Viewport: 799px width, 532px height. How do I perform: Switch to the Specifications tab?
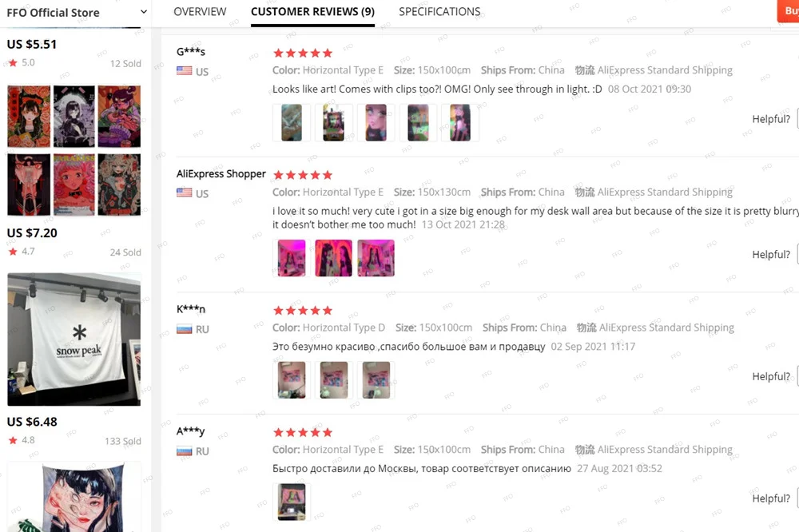click(439, 12)
